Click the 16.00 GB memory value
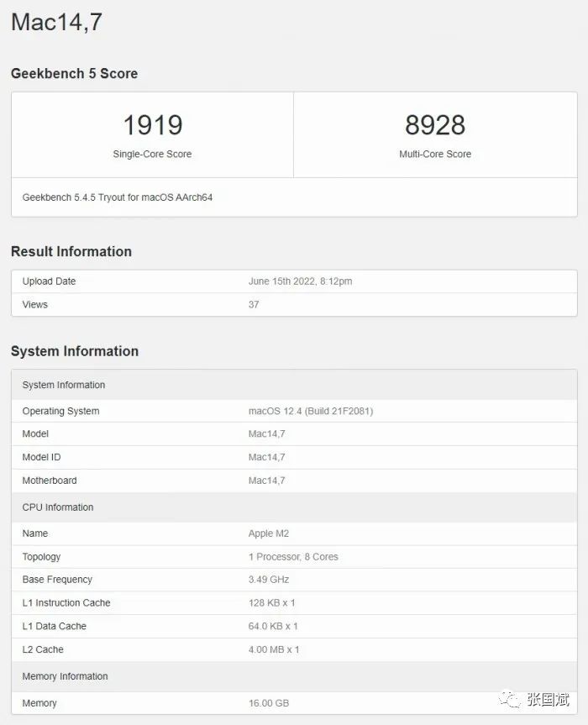Viewport: 588px width, 725px height. point(269,703)
